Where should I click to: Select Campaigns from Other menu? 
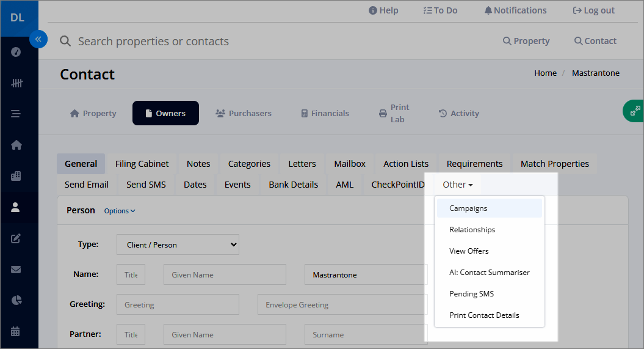pos(490,208)
